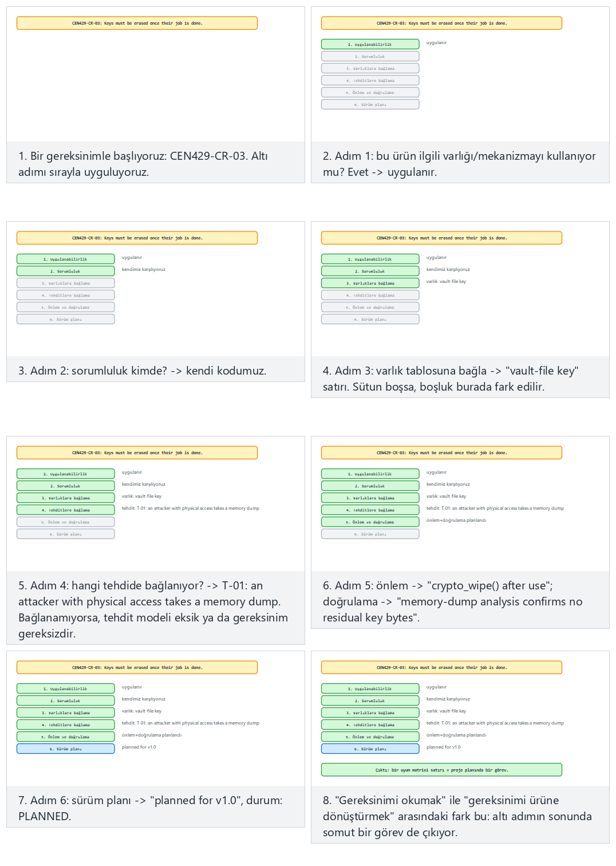616x866 pixels.
Task: Click caption "1. Bir gereksinimle başlıyoruz"
Action: pyautogui.click(x=143, y=164)
